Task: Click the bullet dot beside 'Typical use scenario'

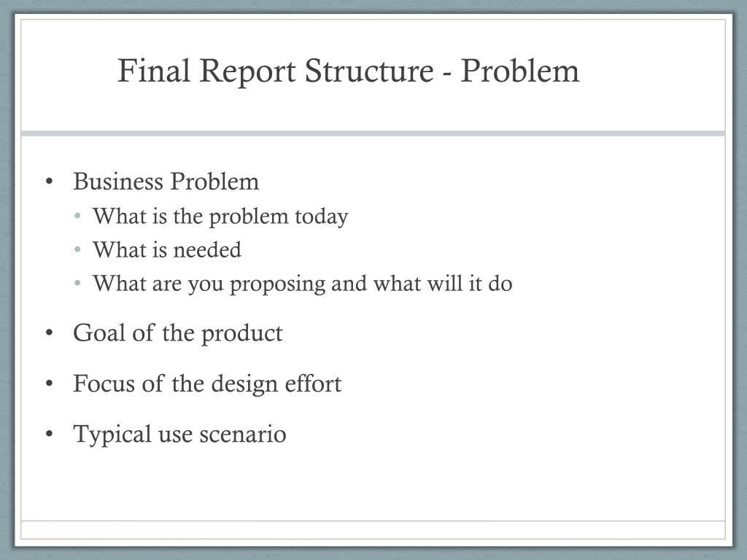Action: tap(49, 434)
